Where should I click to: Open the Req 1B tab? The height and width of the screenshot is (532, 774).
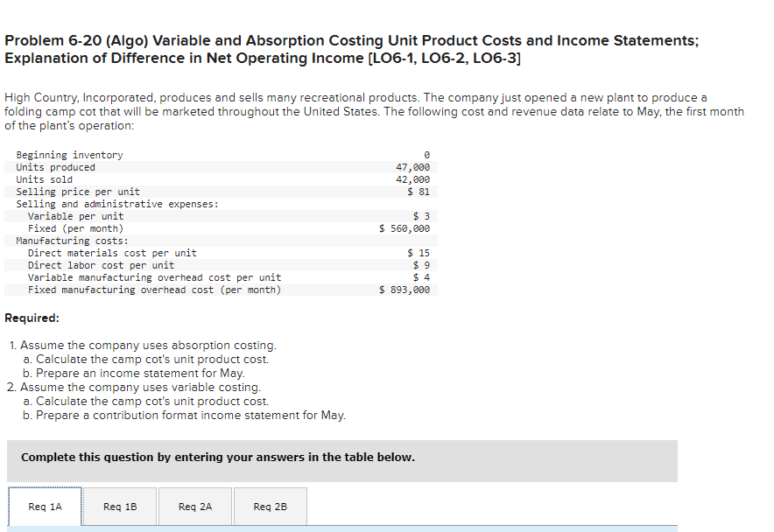click(120, 506)
